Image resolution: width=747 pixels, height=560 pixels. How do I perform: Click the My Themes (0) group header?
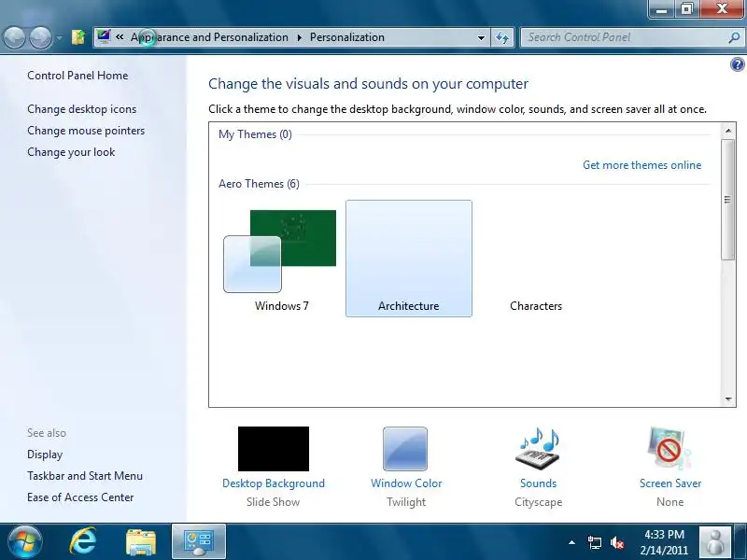pyautogui.click(x=255, y=134)
